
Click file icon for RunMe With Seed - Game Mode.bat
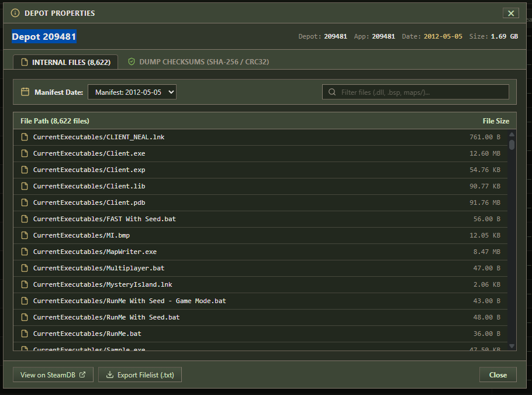click(25, 301)
